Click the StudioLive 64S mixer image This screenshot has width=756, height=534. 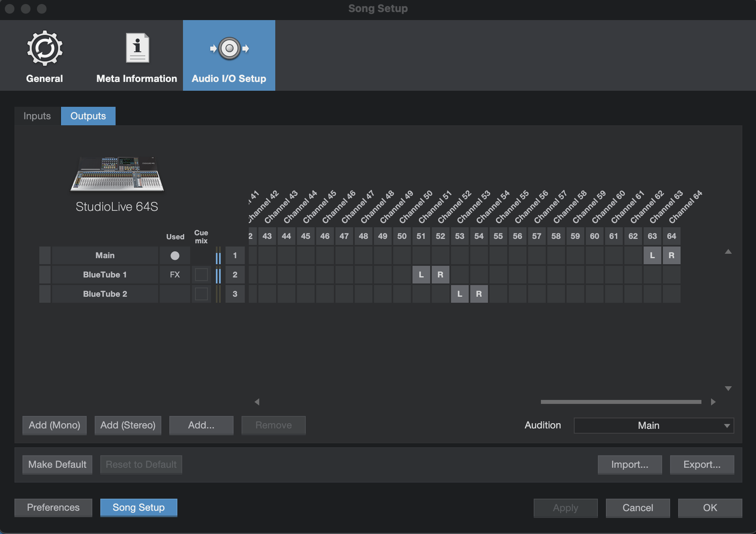117,174
